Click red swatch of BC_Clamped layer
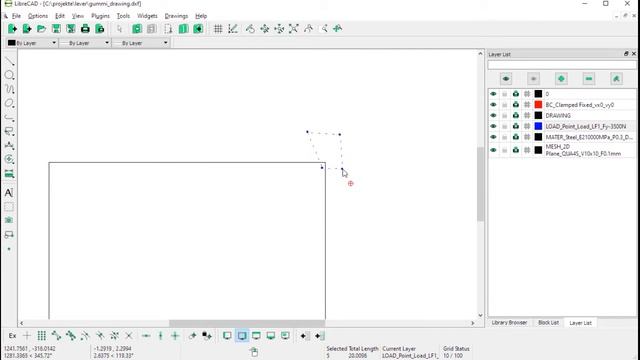This screenshot has width=640, height=360. click(538, 104)
